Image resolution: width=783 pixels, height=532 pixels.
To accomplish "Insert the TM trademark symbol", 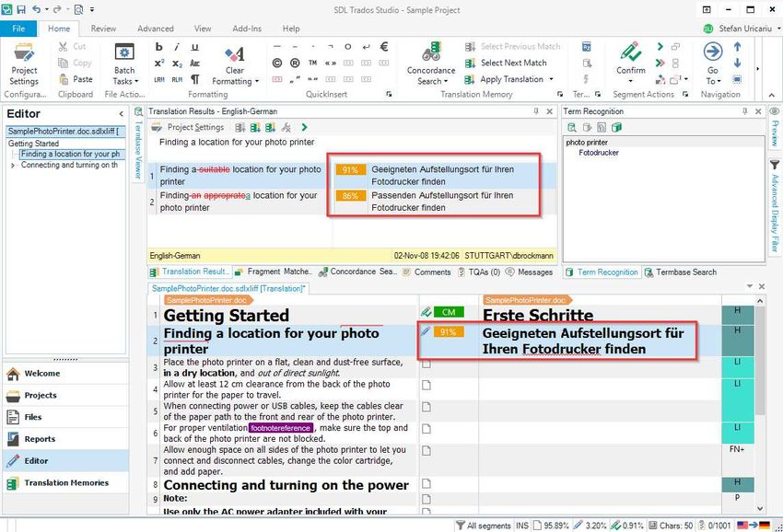I will 312,63.
